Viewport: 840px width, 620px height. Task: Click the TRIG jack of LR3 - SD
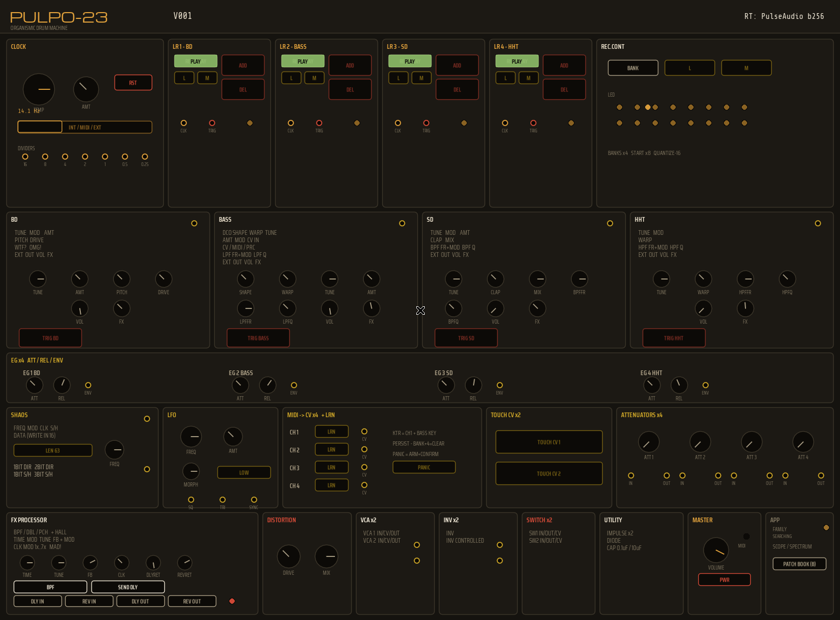pos(426,123)
